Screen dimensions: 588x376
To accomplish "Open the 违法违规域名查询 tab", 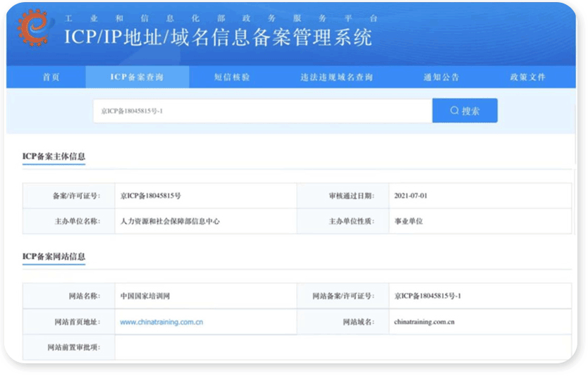I will (336, 77).
